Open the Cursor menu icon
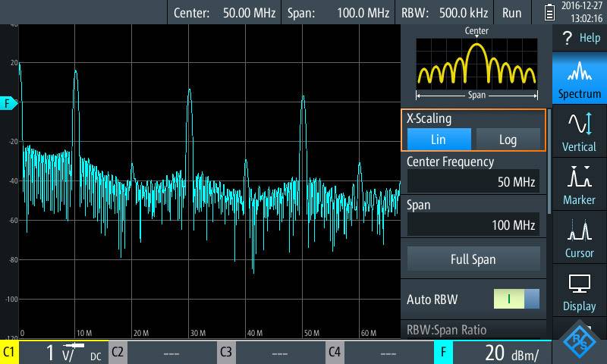This screenshot has height=364, width=607. click(580, 238)
